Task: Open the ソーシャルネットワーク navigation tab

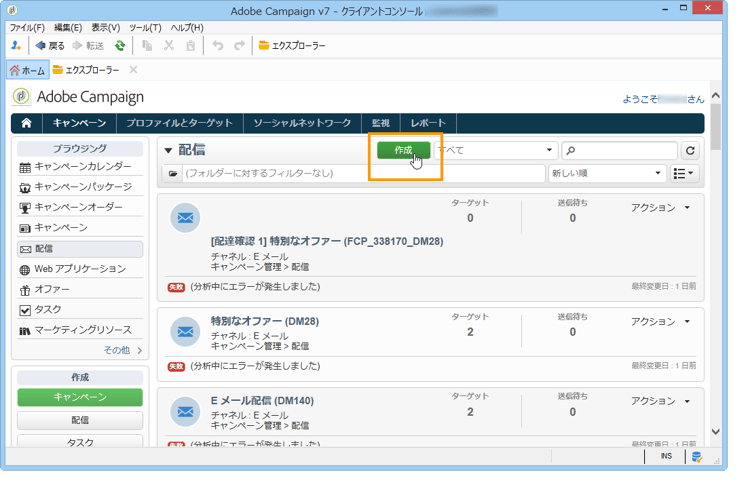Action: pos(302,123)
